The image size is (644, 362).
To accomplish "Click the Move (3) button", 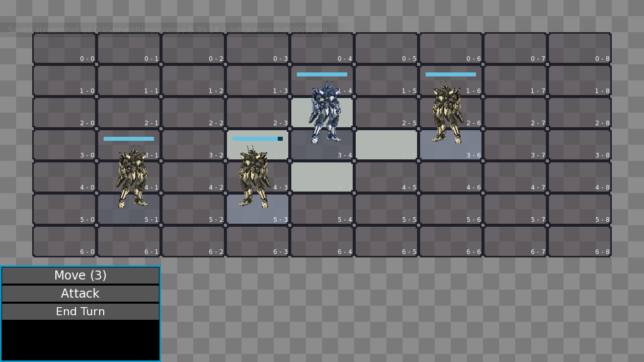I will pyautogui.click(x=80, y=275).
